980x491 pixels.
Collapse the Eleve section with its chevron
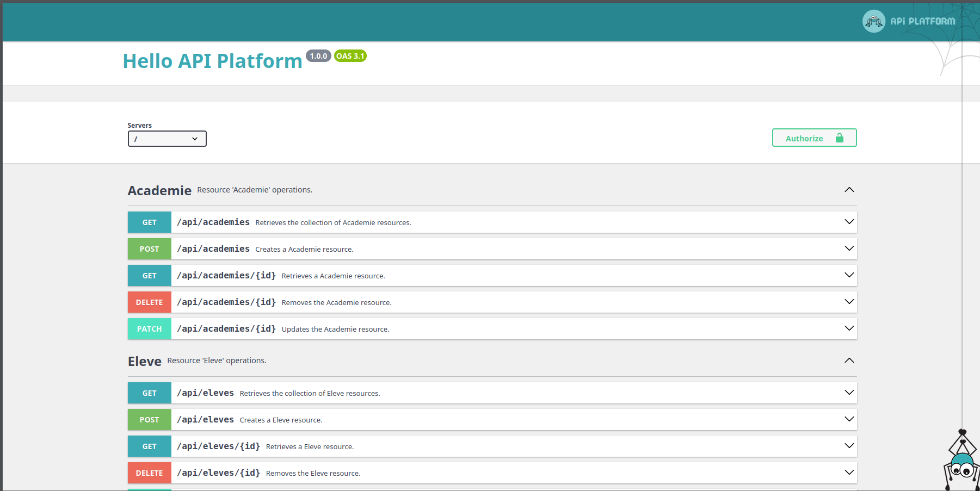pyautogui.click(x=849, y=361)
